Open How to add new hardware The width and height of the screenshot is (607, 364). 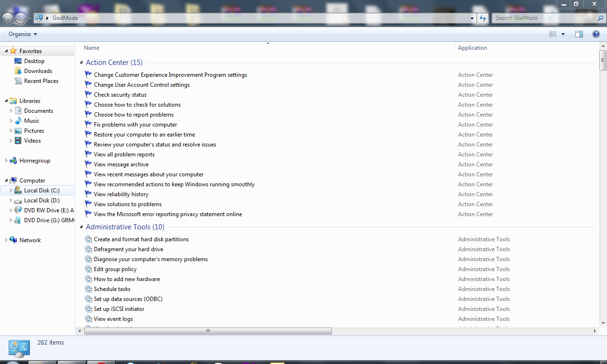(x=127, y=279)
